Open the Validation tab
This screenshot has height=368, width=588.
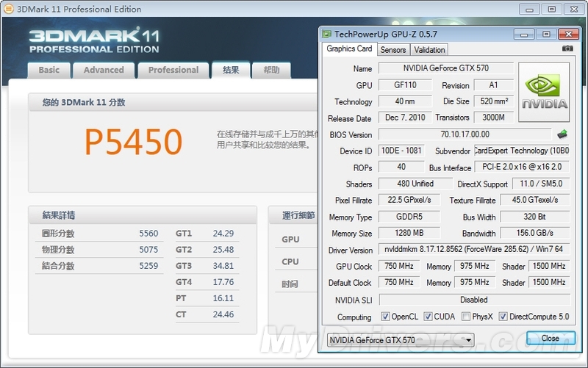click(x=429, y=50)
